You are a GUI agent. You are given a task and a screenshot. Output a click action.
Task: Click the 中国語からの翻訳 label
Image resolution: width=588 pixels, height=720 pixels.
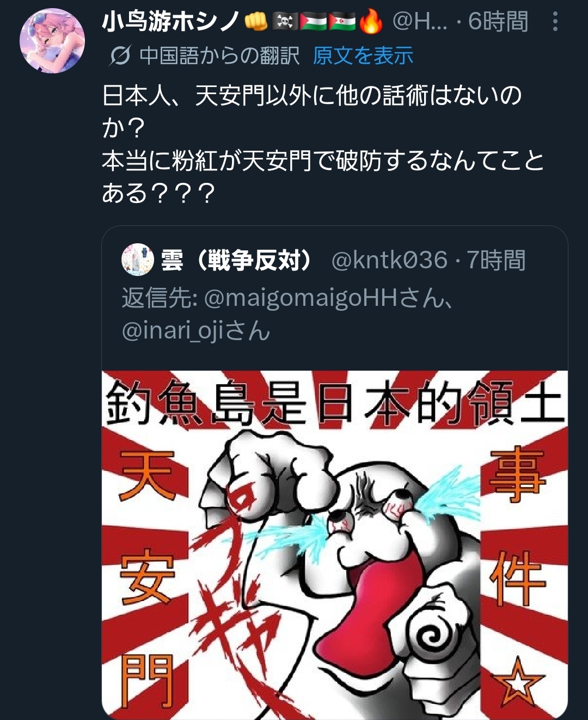point(219,56)
